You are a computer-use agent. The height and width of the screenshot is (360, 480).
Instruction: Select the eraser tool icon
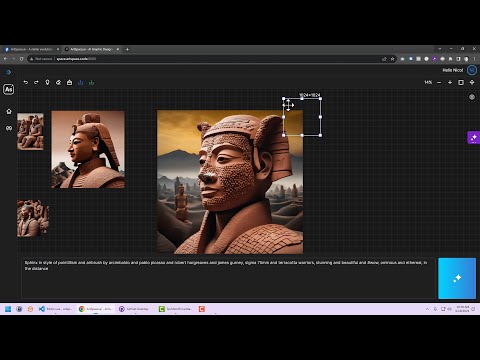pyautogui.click(x=58, y=82)
